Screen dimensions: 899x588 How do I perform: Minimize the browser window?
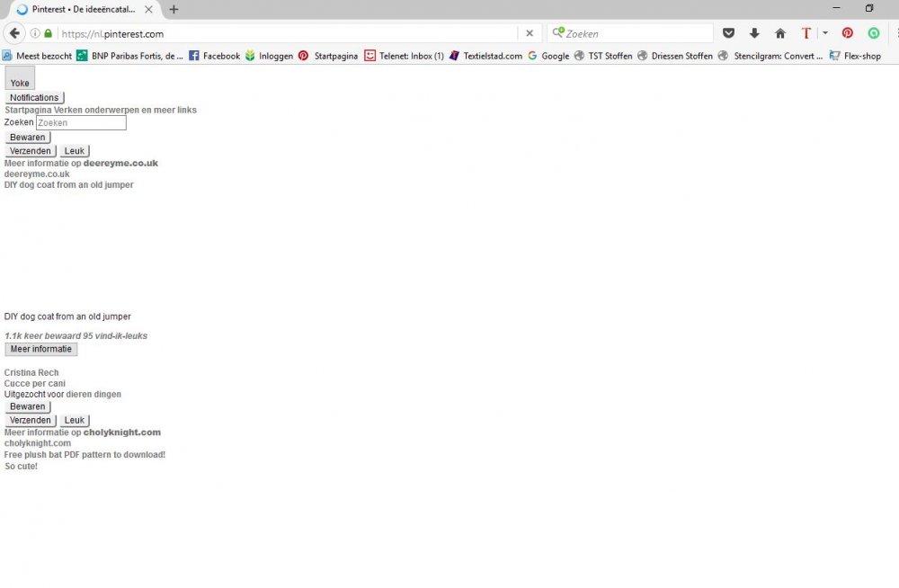[836, 8]
